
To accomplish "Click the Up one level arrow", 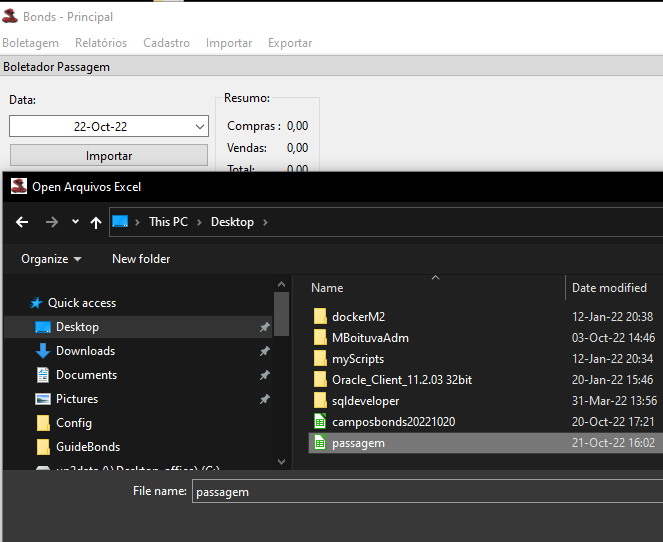I will (x=96, y=222).
